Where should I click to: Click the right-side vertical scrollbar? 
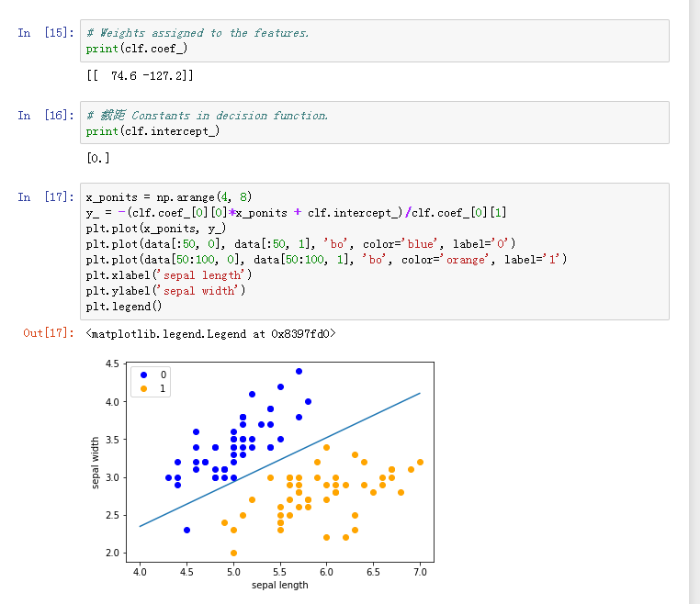click(x=694, y=275)
